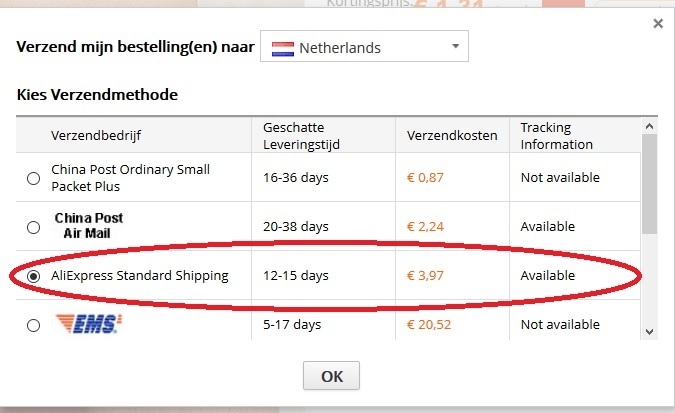Click the EMS logo icon

88,324
